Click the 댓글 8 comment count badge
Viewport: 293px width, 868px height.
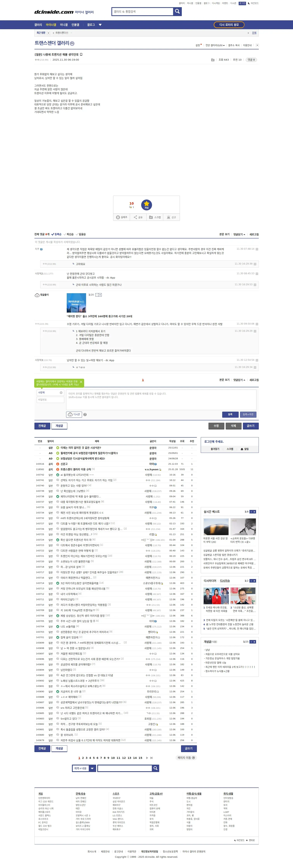pyautogui.click(x=251, y=60)
